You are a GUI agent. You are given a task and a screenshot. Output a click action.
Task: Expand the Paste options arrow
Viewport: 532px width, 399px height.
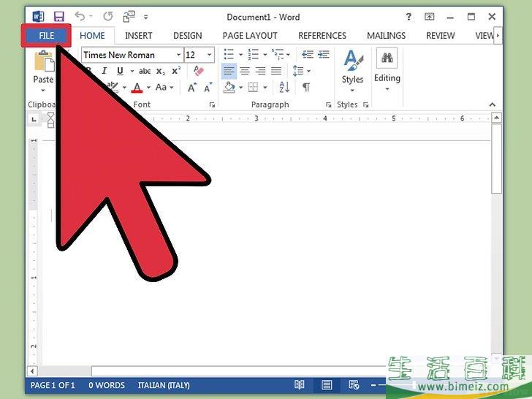(43, 91)
